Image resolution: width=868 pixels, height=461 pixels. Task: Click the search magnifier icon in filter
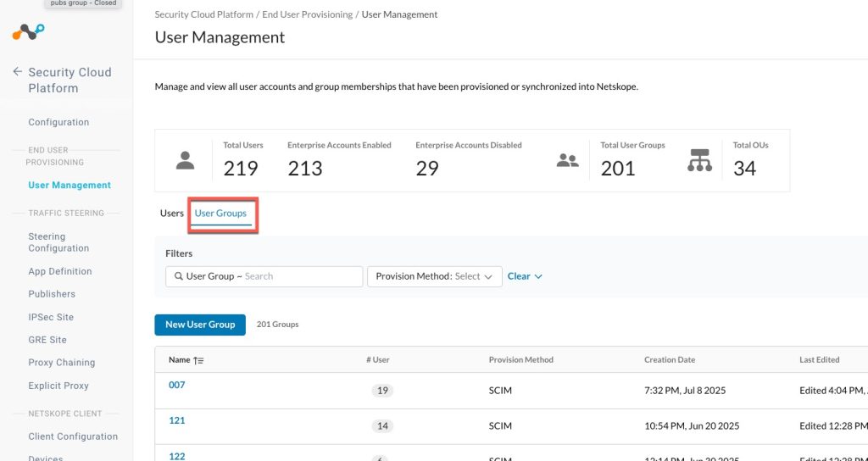179,276
